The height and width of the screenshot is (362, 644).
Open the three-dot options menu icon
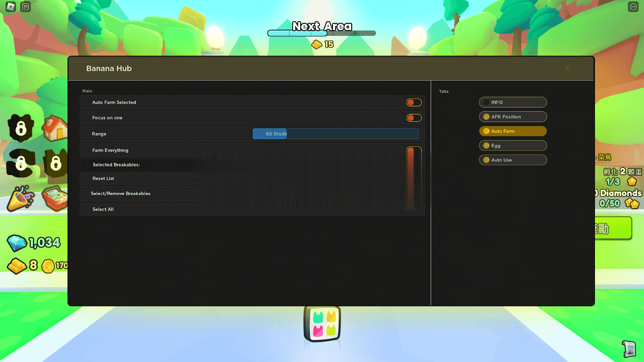click(633, 7)
